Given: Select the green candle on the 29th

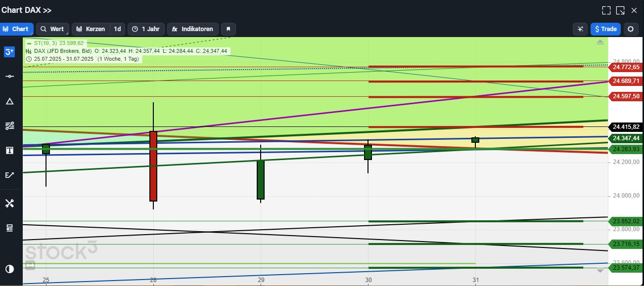Looking at the screenshot, I should pos(261,179).
